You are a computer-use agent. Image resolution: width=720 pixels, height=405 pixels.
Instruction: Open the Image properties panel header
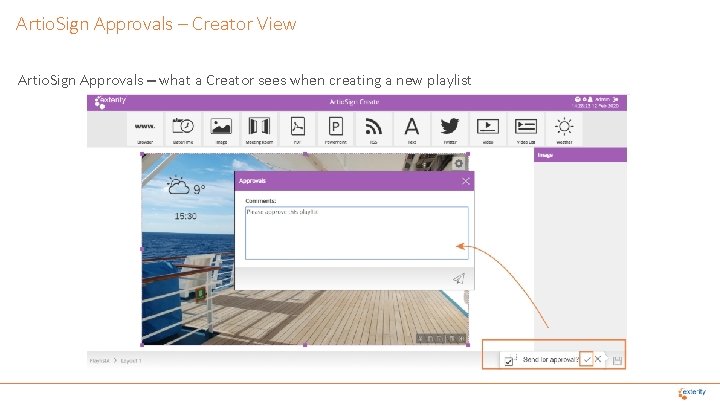[580, 155]
